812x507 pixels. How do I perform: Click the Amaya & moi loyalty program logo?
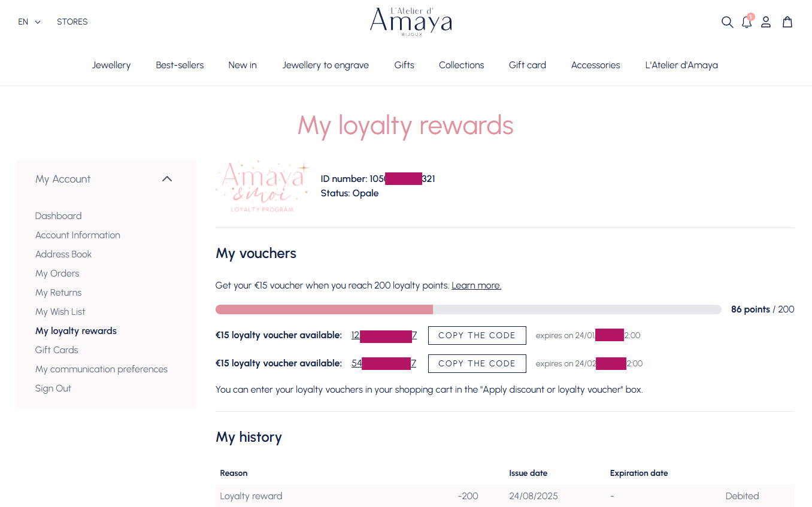[x=262, y=187]
